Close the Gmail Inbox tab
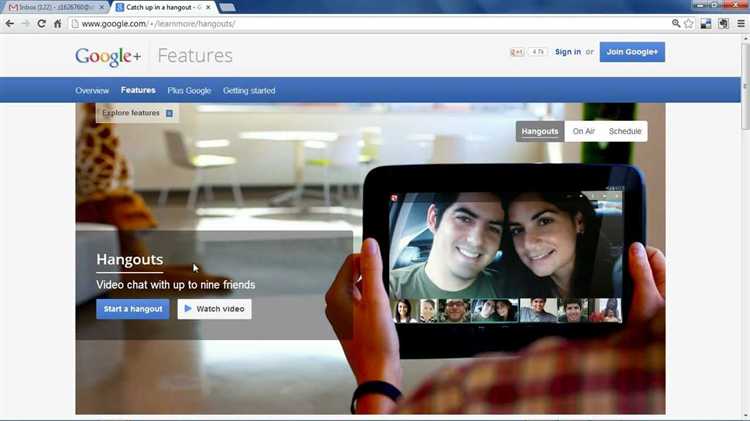Image resolution: width=750 pixels, height=421 pixels. 101,7
